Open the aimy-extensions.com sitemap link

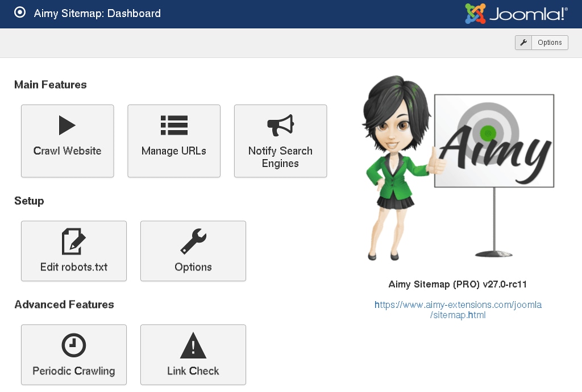tap(458, 310)
